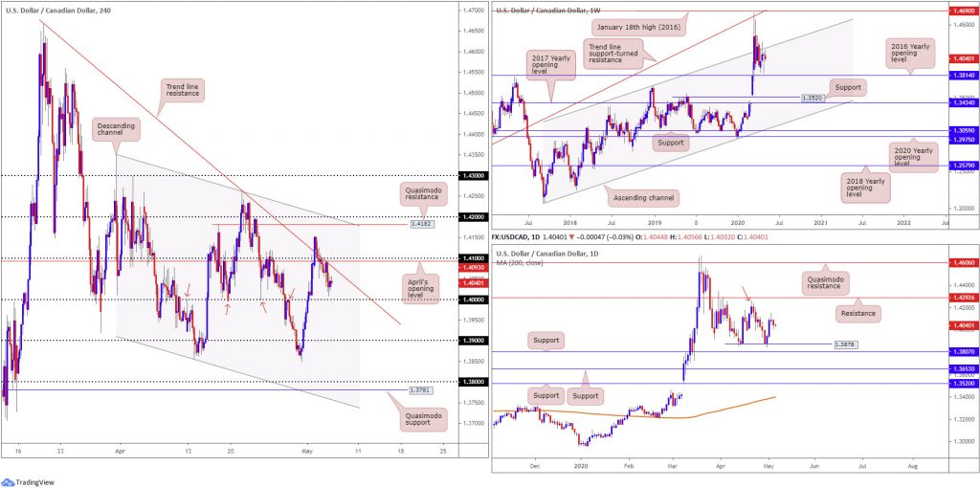
Task: Click the 'MA (200, close)' indicator label
Action: [518, 262]
